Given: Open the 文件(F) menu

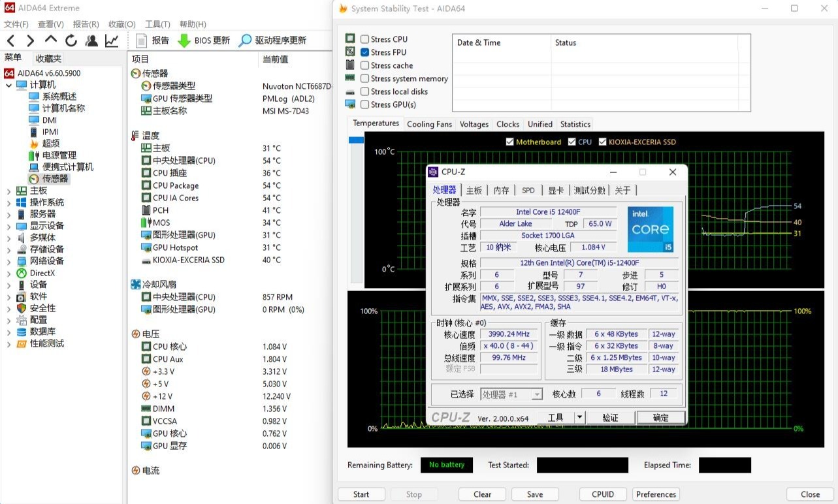Looking at the screenshot, I should click(x=16, y=24).
